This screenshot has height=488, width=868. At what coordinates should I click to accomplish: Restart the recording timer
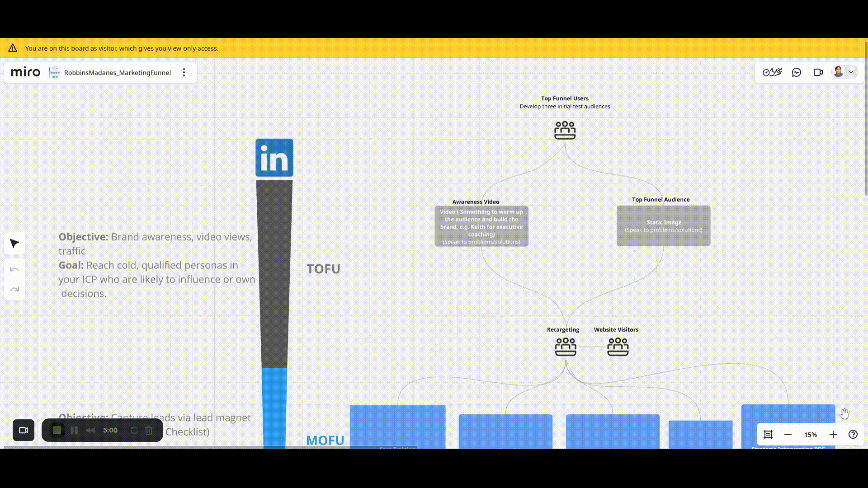134,430
